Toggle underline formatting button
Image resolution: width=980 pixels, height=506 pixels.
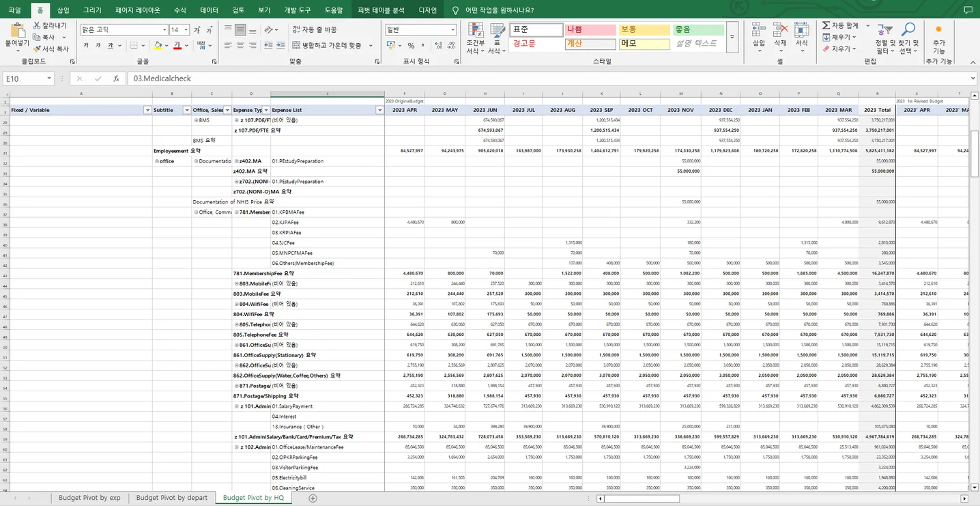(x=111, y=46)
